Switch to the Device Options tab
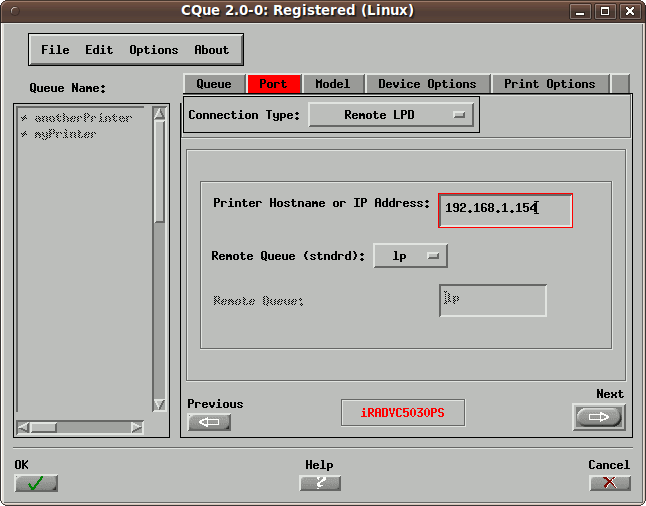 click(x=427, y=84)
